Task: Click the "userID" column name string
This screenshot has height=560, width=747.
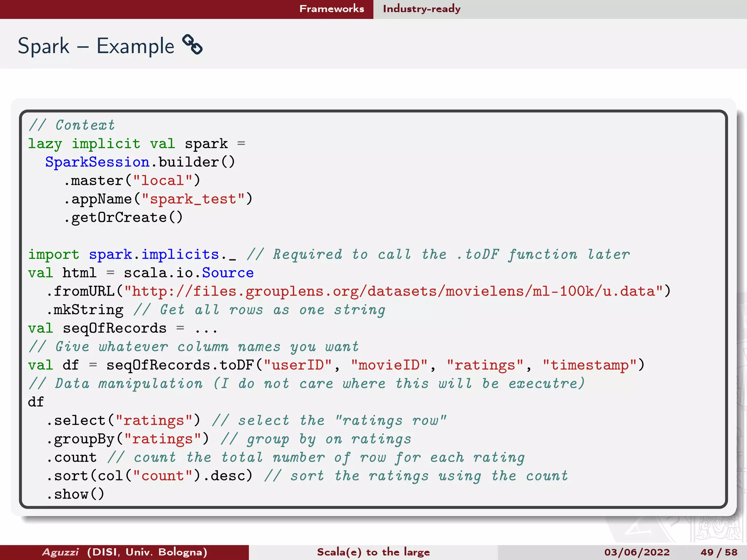Action: click(x=298, y=365)
